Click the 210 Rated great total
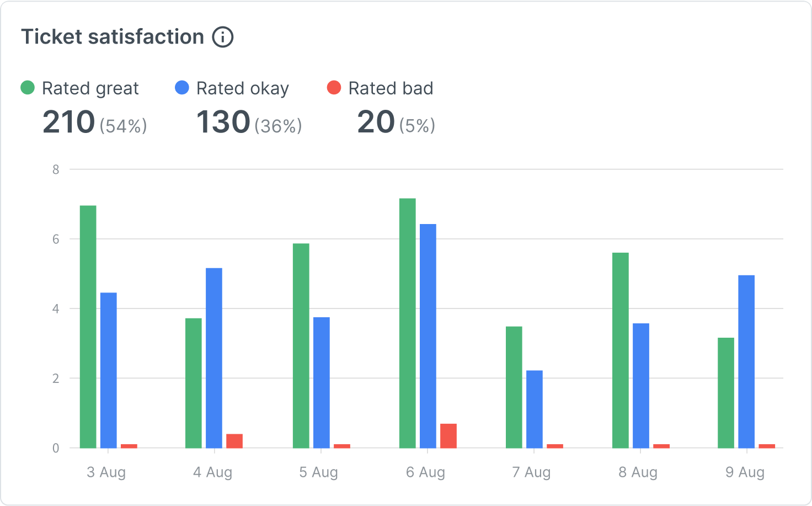The width and height of the screenshot is (812, 506). (69, 122)
